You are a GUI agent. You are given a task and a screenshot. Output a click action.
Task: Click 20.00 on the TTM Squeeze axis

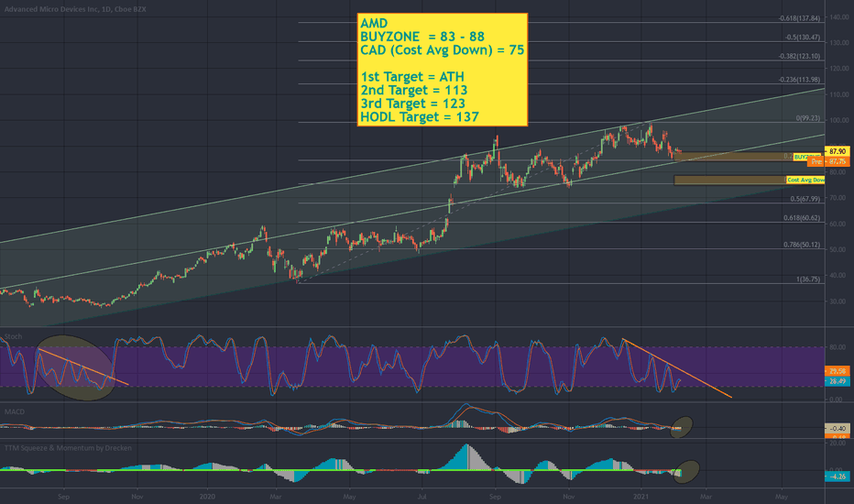point(838,444)
